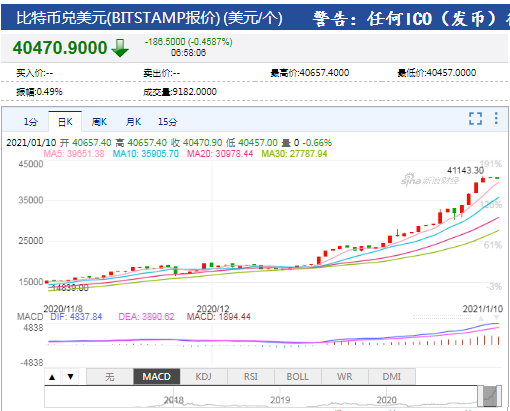Viewport: 510px width, 411px height.
Task: Switch to the 15分 chart tab
Action: point(168,122)
